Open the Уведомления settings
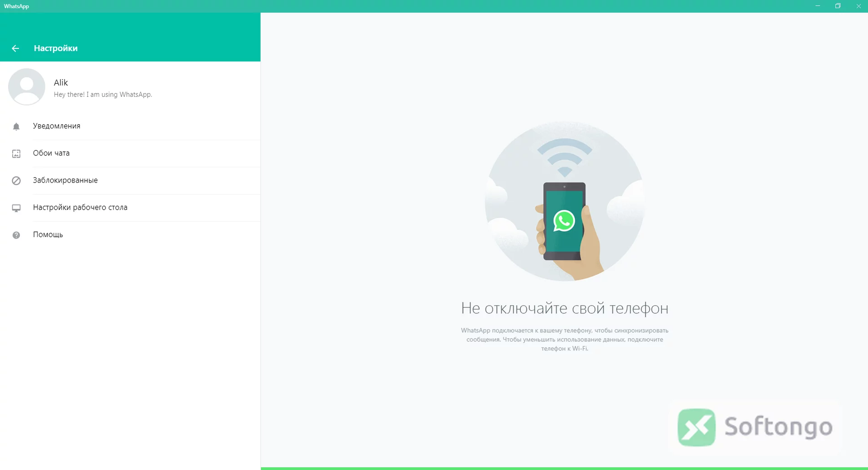Viewport: 868px width, 470px height. pyautogui.click(x=130, y=126)
